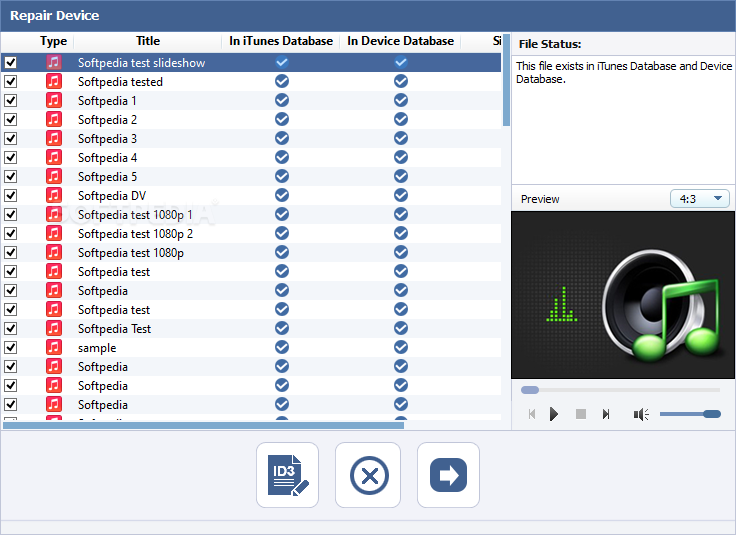Viewport: 736px width, 535px height.
Task: Toggle the Softpedia 5 checkbox
Action: (10, 176)
